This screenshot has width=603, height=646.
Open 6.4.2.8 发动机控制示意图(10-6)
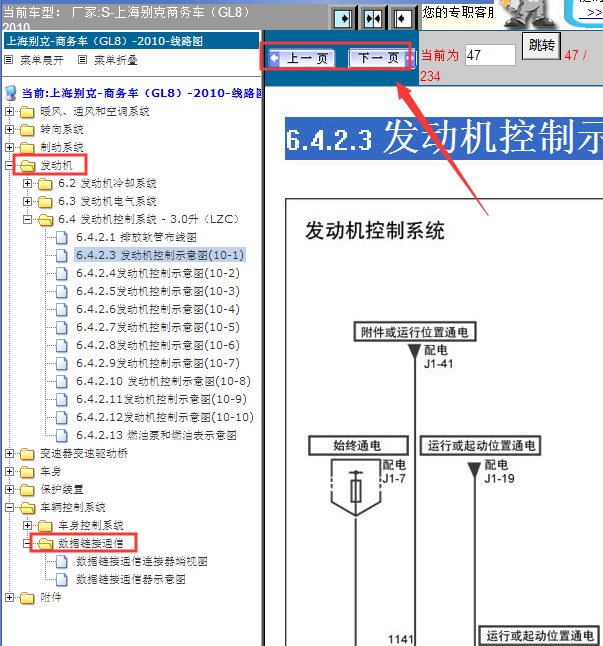coord(158,345)
